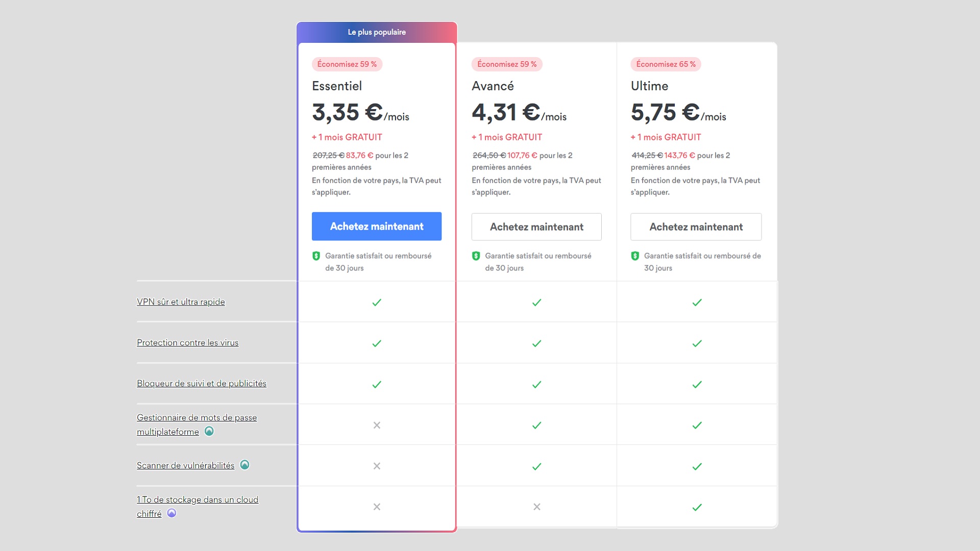Click the teal badge next to Scanner de vulnérabilités
This screenshot has height=551, width=980.
click(244, 465)
